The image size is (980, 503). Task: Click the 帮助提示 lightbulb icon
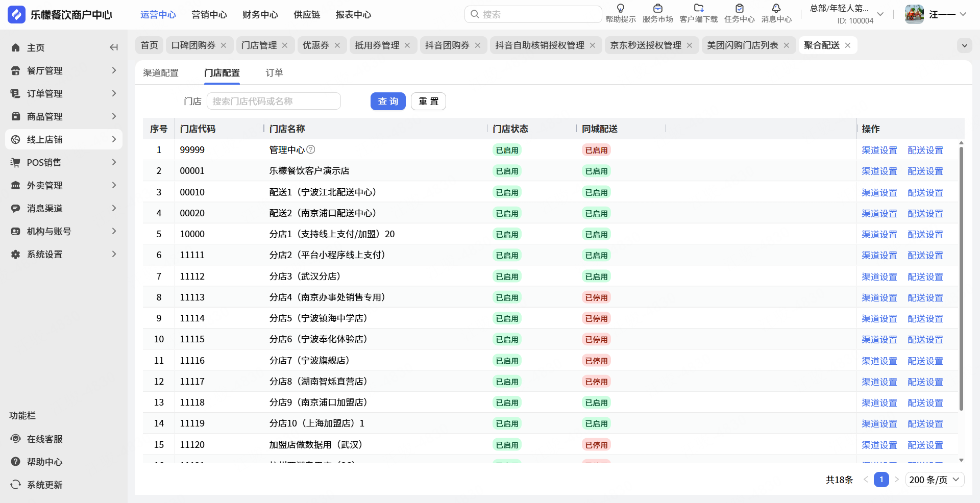point(621,9)
